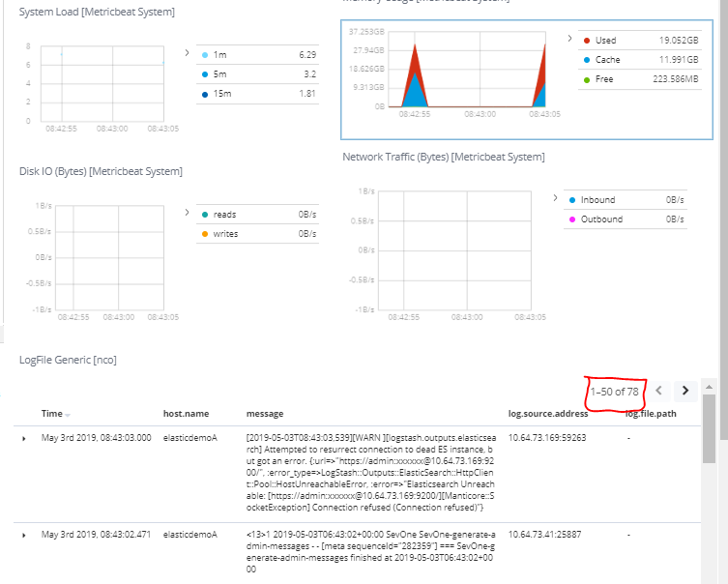
Task: Click the vertical scrollbar up arrow
Action: tap(709, 387)
